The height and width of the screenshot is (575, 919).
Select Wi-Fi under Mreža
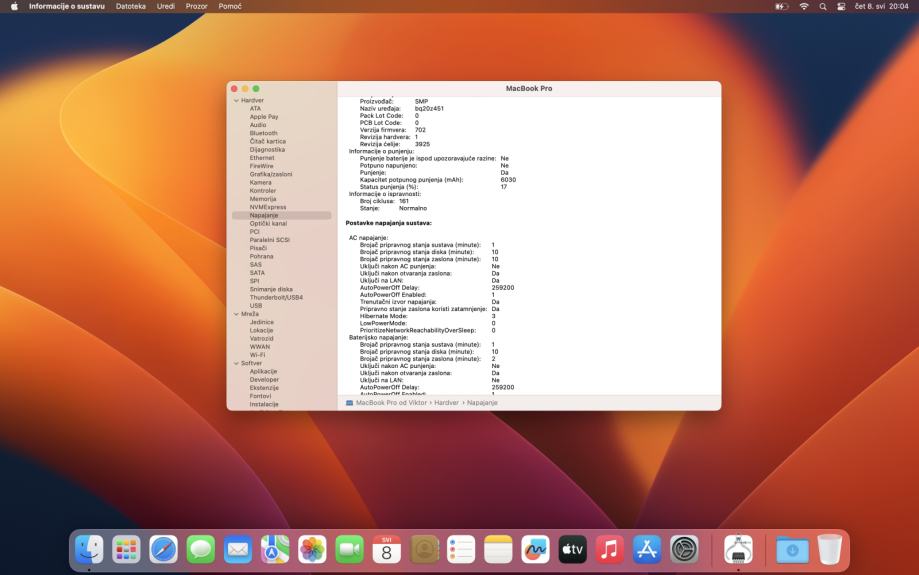(x=258, y=355)
